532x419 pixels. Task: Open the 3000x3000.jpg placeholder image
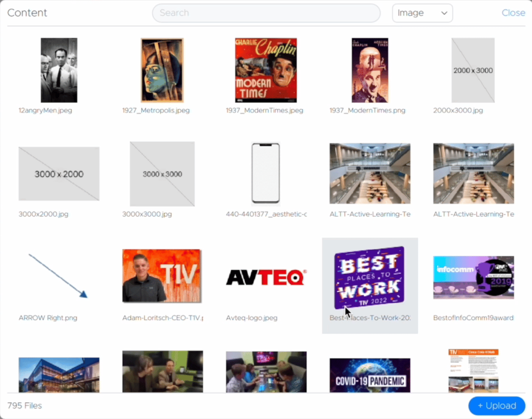tap(162, 174)
